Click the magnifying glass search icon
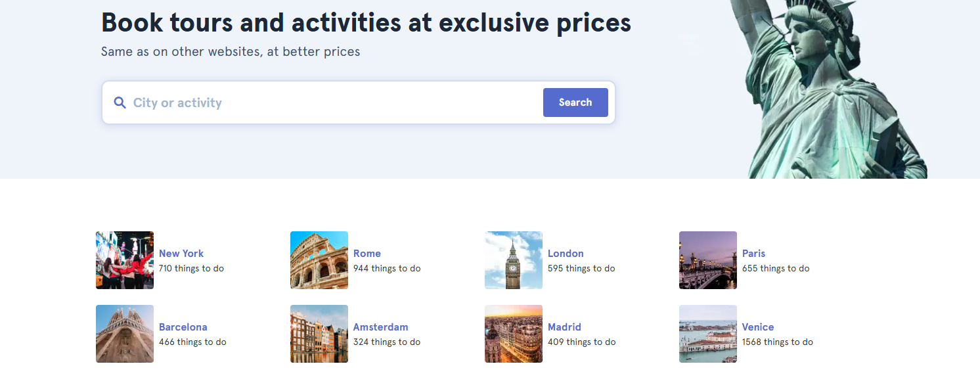980x389 pixels. (x=120, y=103)
